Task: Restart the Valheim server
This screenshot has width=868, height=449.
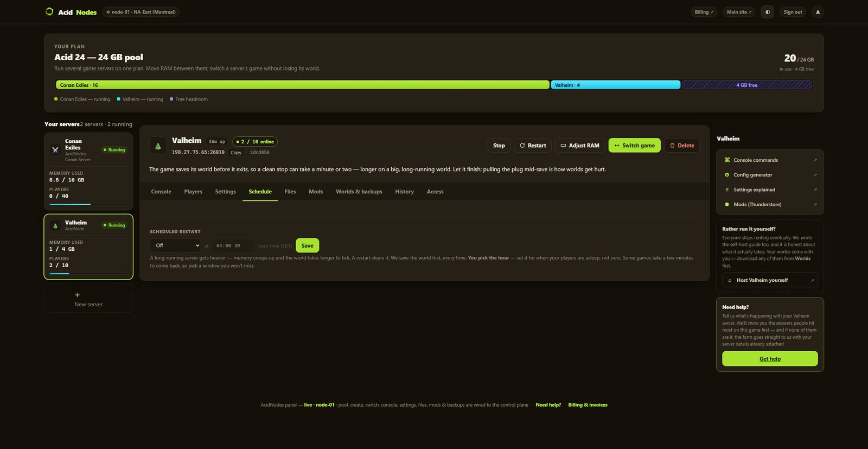Action: pyautogui.click(x=533, y=146)
